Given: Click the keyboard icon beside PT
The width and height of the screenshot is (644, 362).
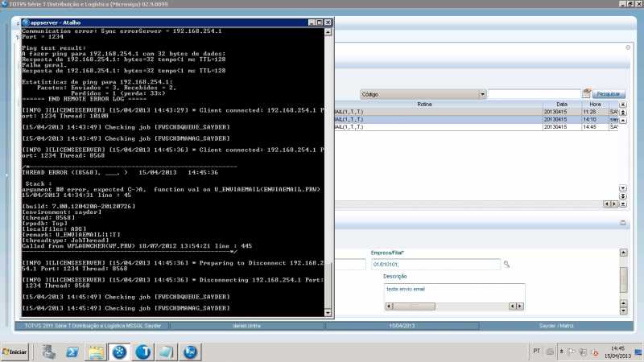Looking at the screenshot, I should (550, 352).
